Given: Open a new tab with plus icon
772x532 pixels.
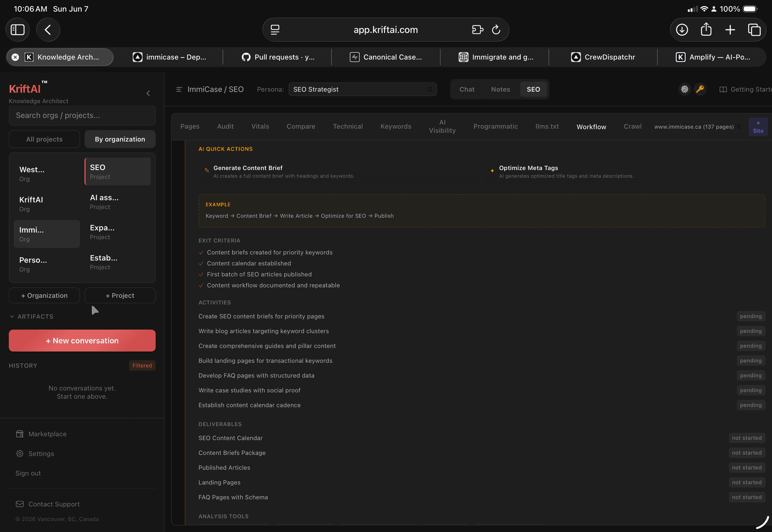Looking at the screenshot, I should [x=730, y=30].
